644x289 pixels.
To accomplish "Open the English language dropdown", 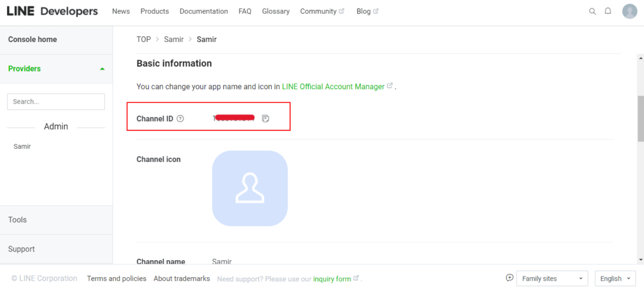I will point(615,278).
